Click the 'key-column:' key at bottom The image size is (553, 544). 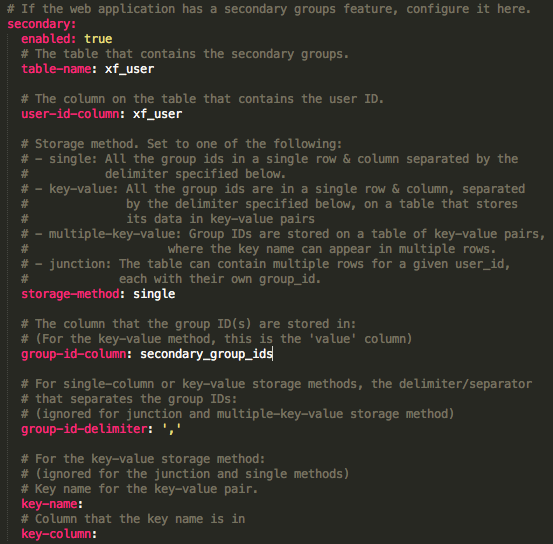click(x=59, y=534)
